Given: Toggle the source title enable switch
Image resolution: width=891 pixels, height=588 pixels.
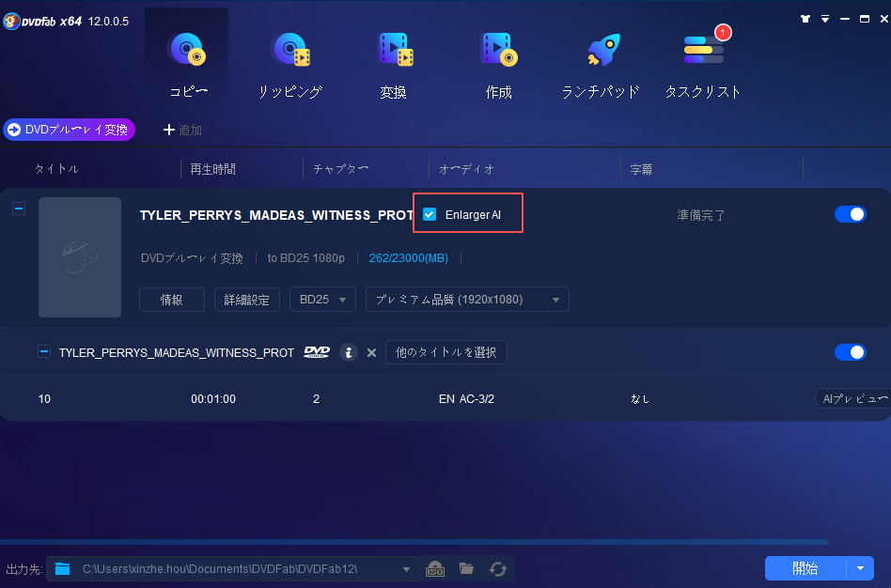Looking at the screenshot, I should click(x=850, y=352).
